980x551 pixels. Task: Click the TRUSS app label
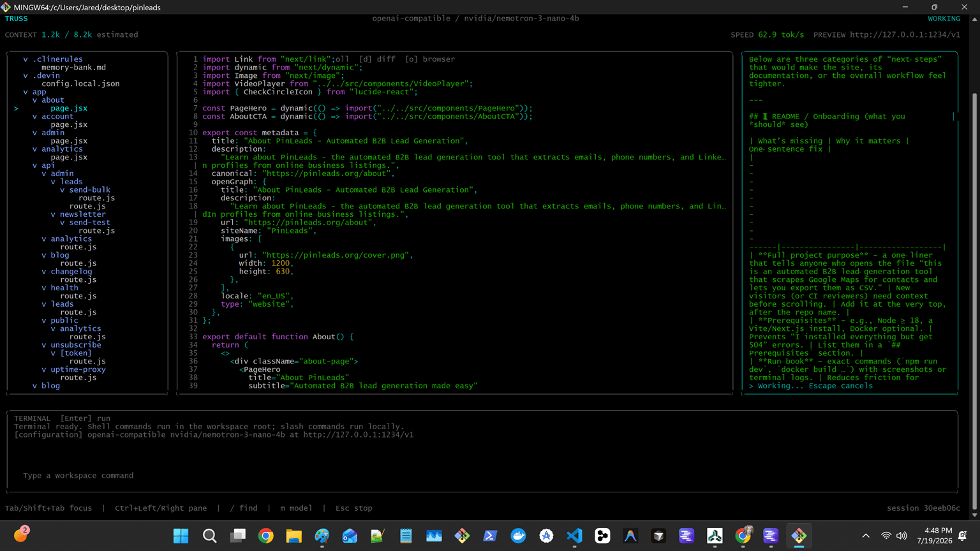click(x=16, y=18)
